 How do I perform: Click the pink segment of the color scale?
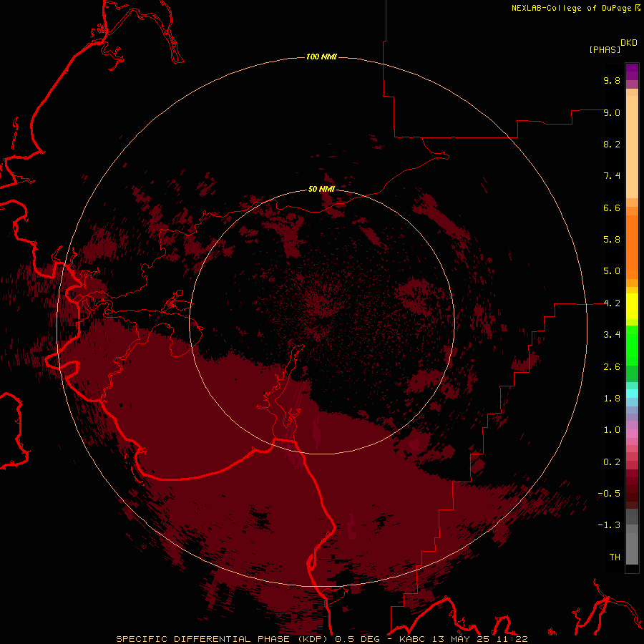click(x=632, y=434)
